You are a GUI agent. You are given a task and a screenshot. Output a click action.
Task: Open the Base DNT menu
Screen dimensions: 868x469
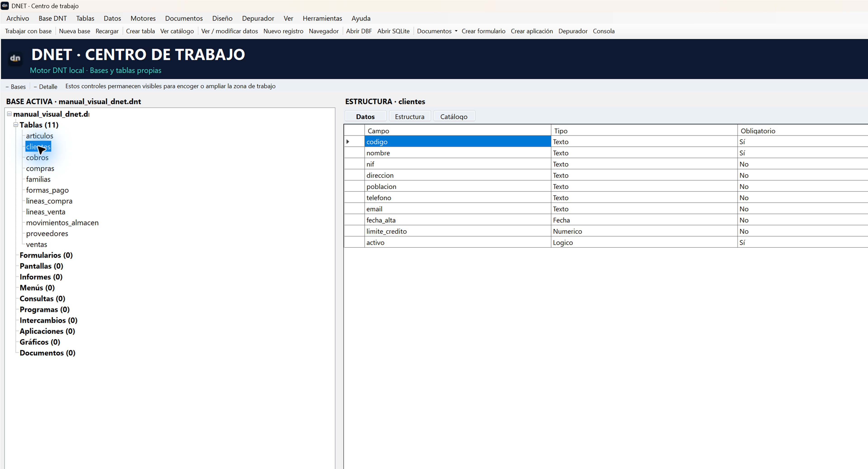[53, 18]
